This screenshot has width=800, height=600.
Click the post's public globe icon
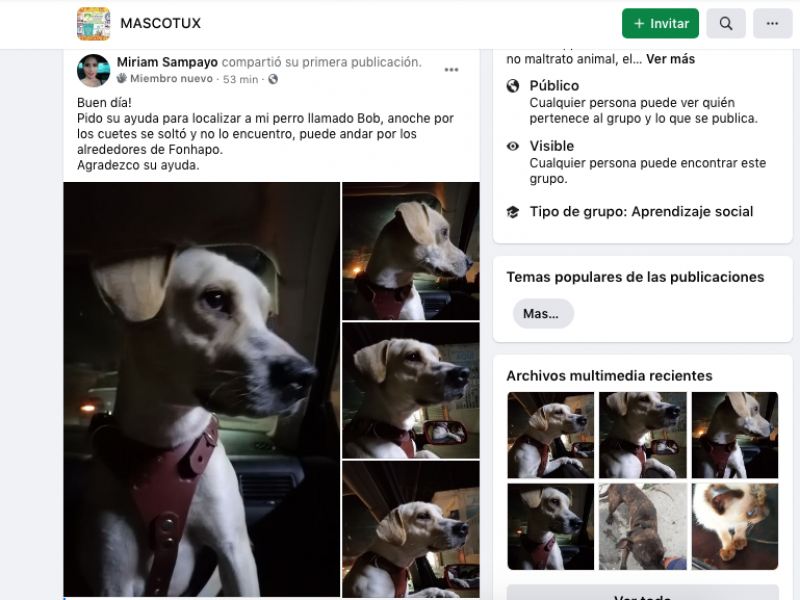point(273,79)
